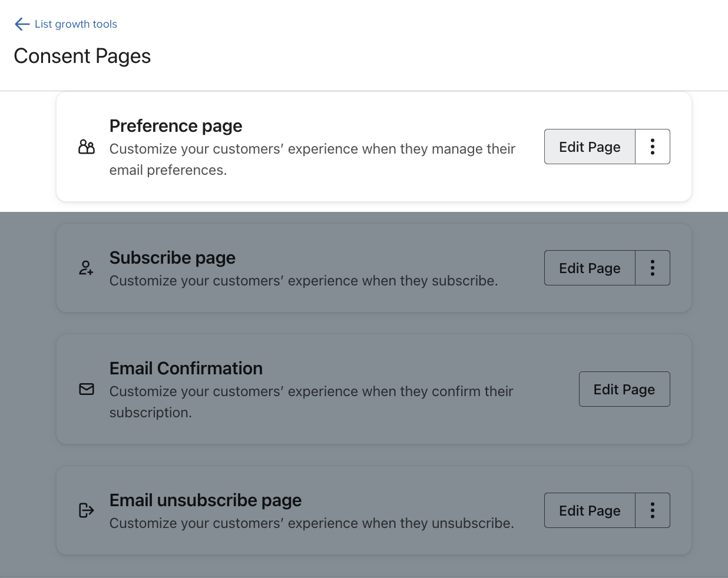Click Edit Page for the Email unsubscribe page
Viewport: 728px width, 578px height.
pyautogui.click(x=589, y=510)
